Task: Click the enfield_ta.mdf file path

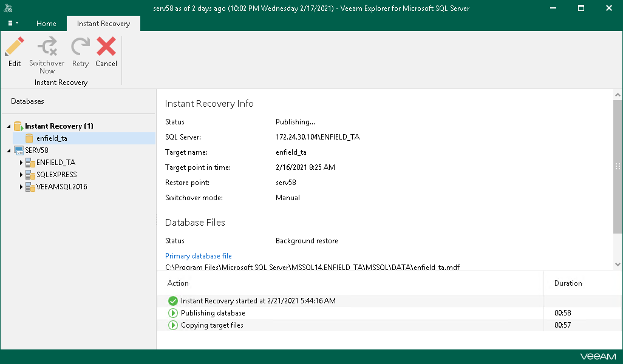Action: tap(312, 267)
